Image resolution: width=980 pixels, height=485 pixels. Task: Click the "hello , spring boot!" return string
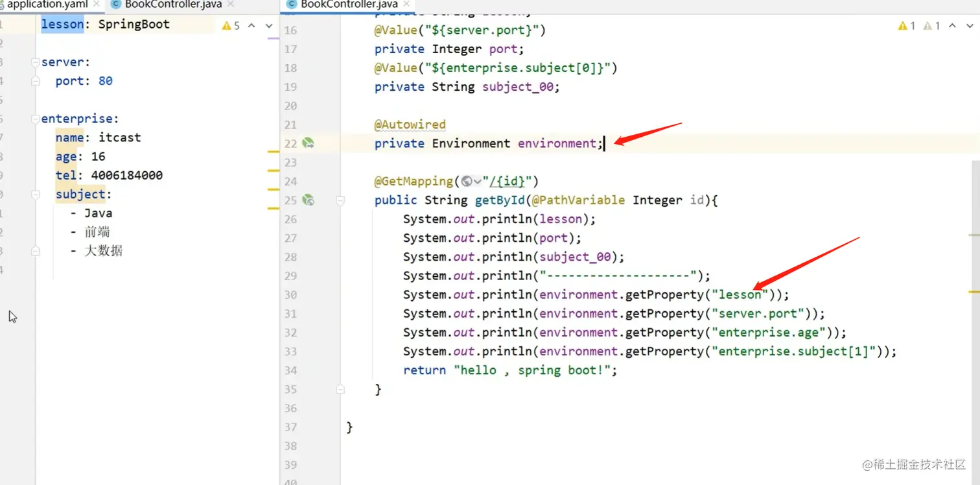(532, 370)
